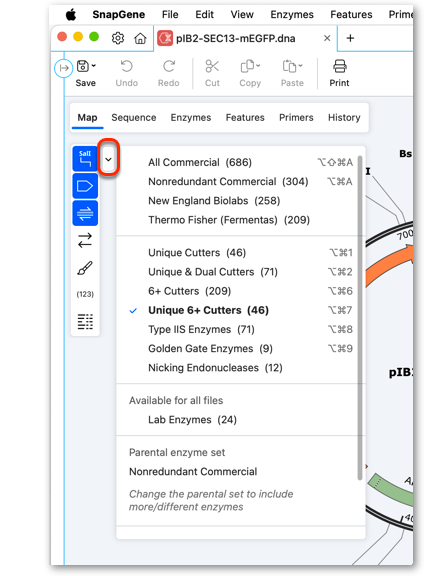
Task: Click the side panel expand arrow icon
Action: (x=63, y=68)
